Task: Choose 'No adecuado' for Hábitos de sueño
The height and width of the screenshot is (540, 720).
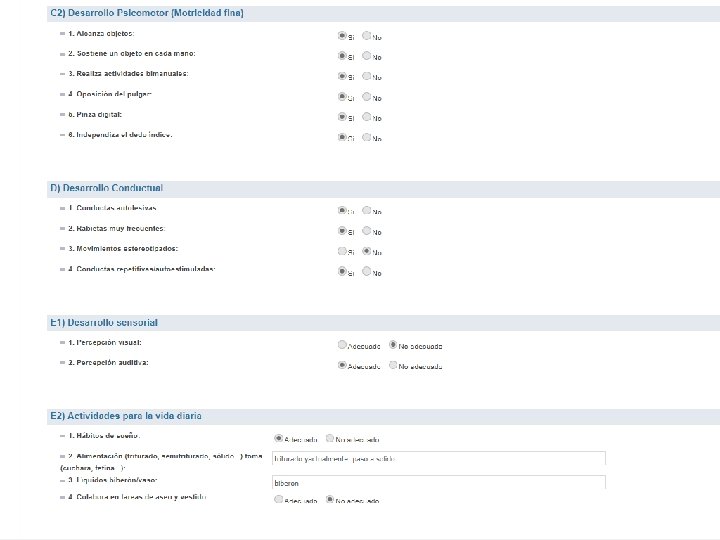Action: click(x=329, y=438)
